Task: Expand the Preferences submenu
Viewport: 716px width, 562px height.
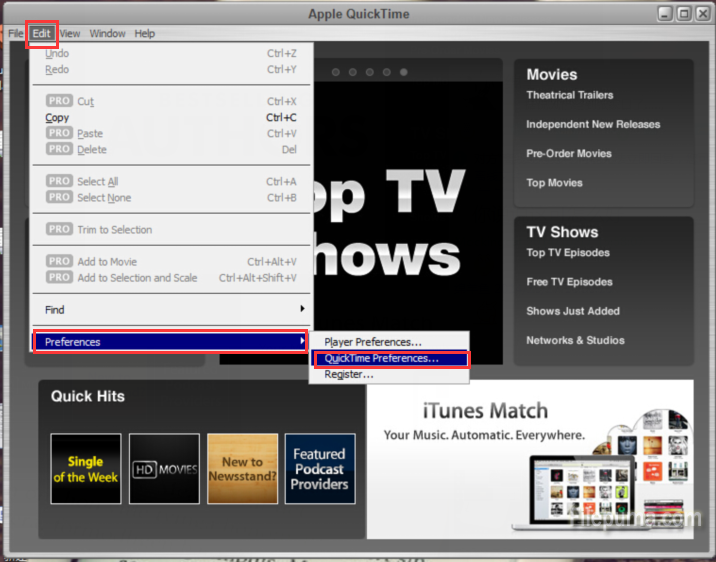Action: click(x=170, y=342)
